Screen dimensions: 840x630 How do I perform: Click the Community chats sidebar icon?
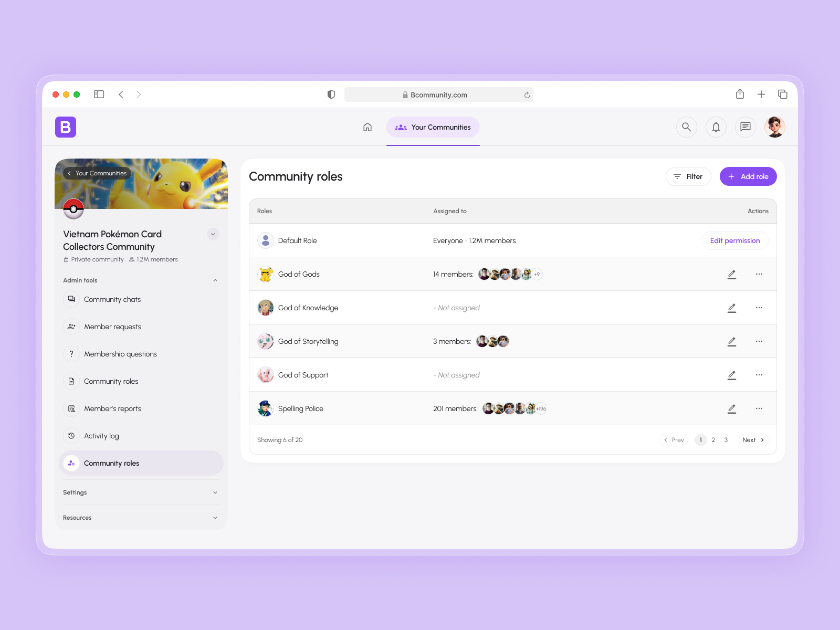(71, 299)
